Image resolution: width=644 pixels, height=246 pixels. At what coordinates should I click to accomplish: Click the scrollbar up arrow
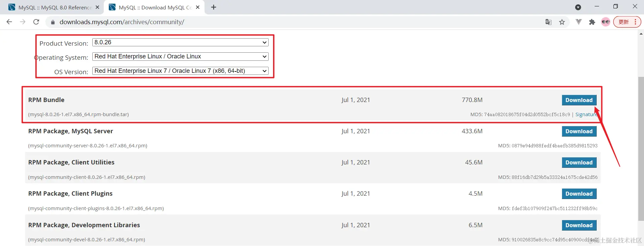(641, 34)
